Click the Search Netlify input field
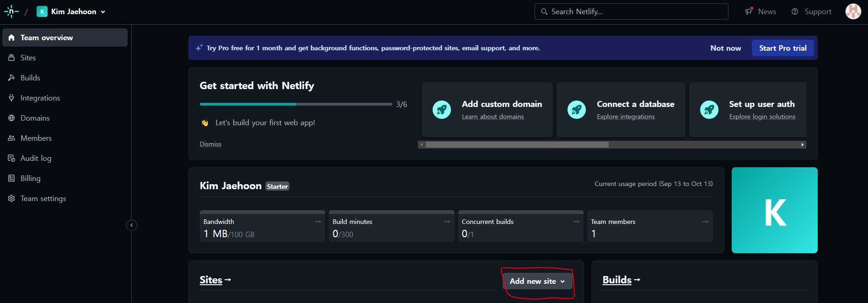Viewport: 868px width, 303px height. tap(631, 11)
